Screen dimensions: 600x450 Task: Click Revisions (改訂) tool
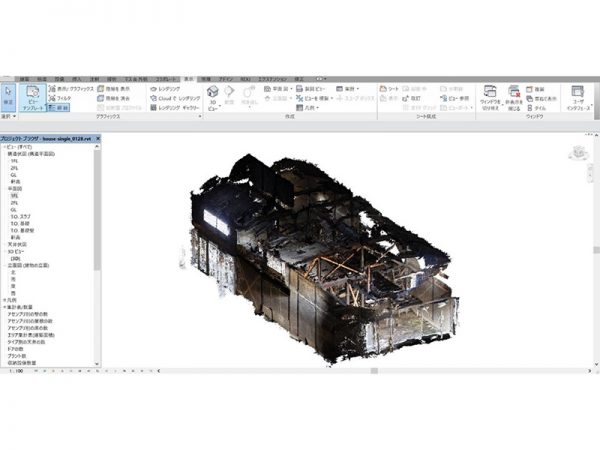[x=412, y=98]
